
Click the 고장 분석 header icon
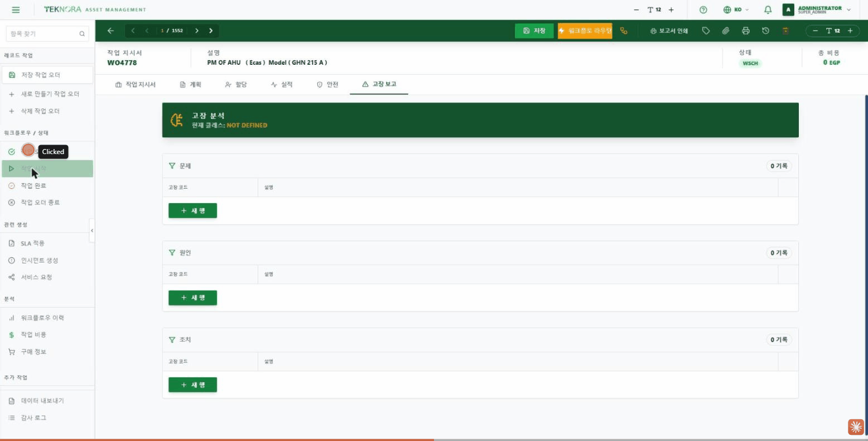tap(177, 120)
